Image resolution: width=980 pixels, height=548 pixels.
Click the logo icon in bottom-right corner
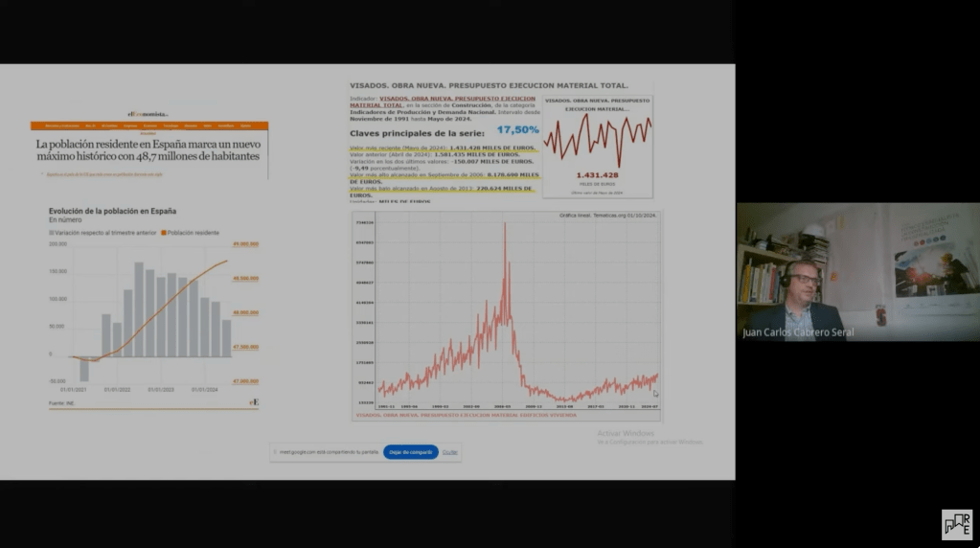click(956, 524)
